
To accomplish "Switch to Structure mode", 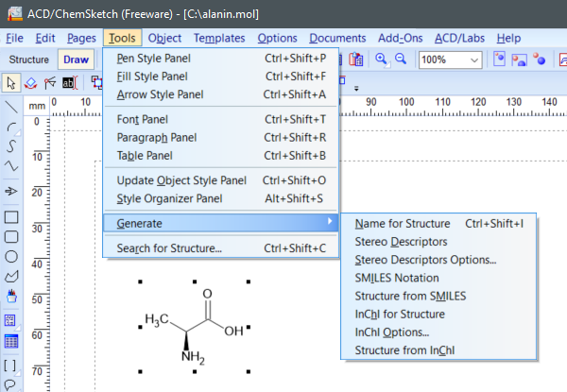I will coord(29,60).
